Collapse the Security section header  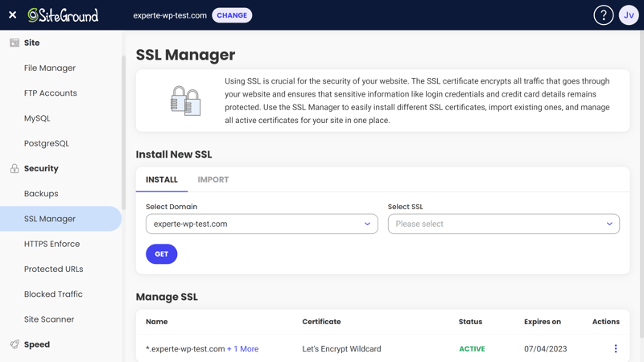click(x=41, y=168)
